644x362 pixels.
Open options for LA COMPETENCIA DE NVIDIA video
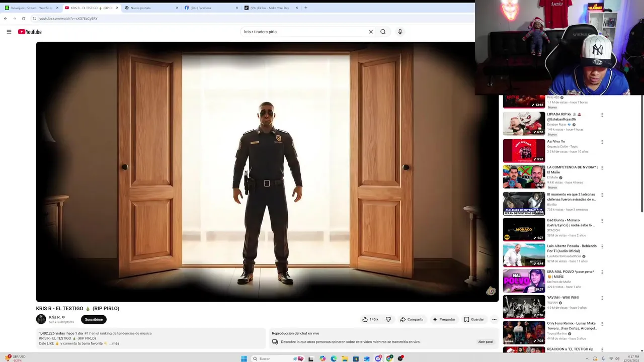pyautogui.click(x=602, y=168)
